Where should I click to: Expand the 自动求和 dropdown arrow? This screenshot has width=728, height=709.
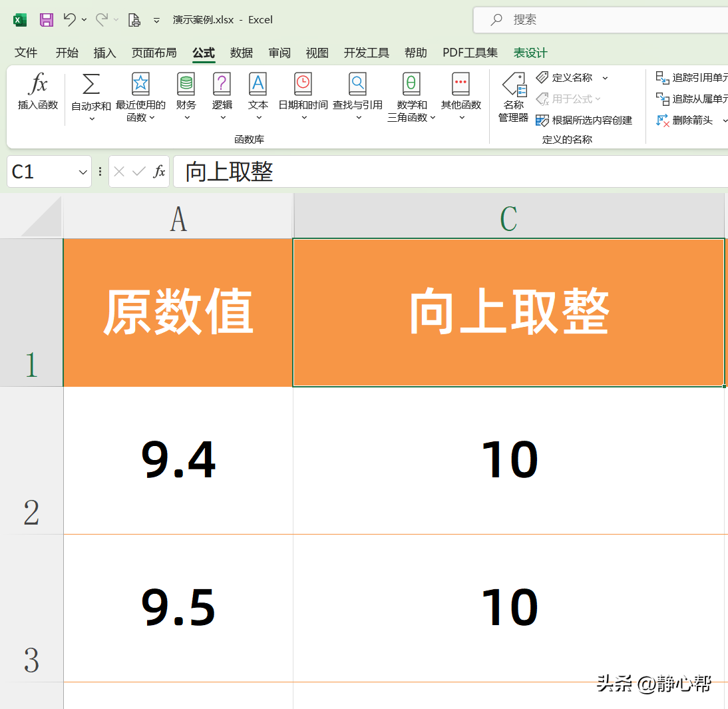pyautogui.click(x=92, y=119)
